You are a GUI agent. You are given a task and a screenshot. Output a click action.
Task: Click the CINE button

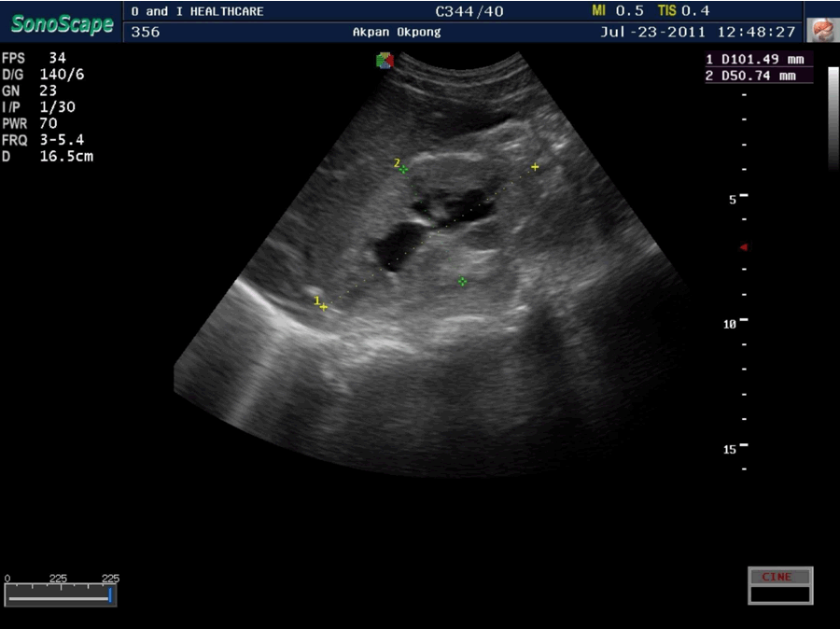click(779, 577)
